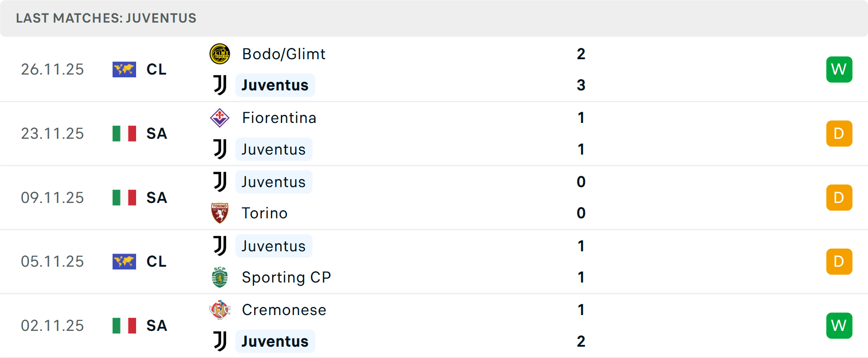Open the Cremonese team link

click(284, 310)
